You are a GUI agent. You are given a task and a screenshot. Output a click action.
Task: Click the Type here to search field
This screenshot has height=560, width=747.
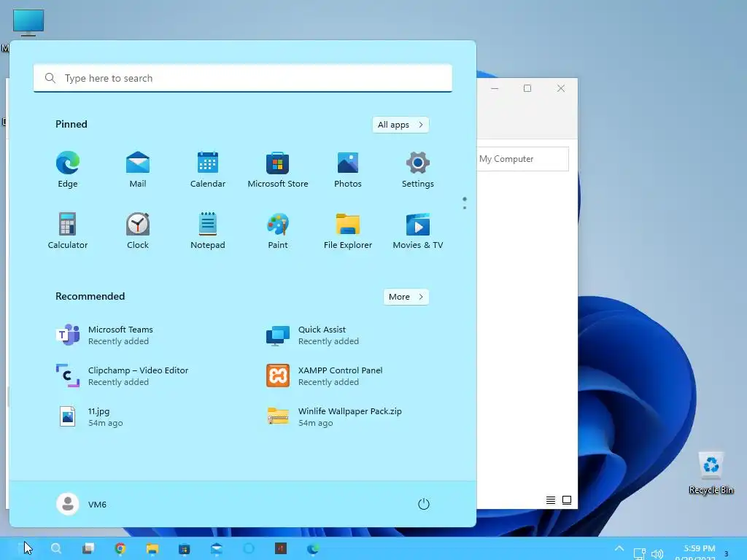click(x=242, y=78)
